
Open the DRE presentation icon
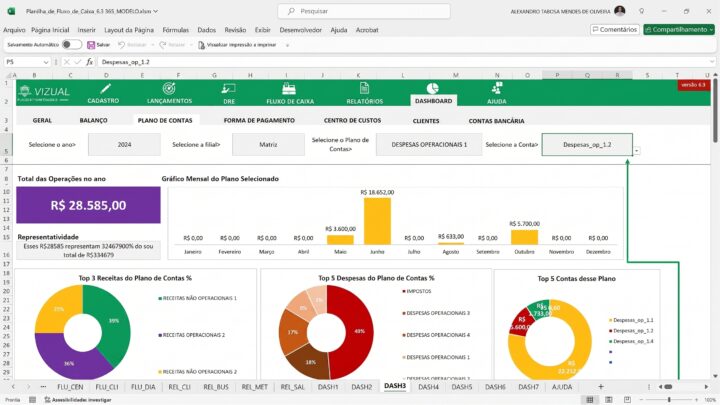coord(228,89)
